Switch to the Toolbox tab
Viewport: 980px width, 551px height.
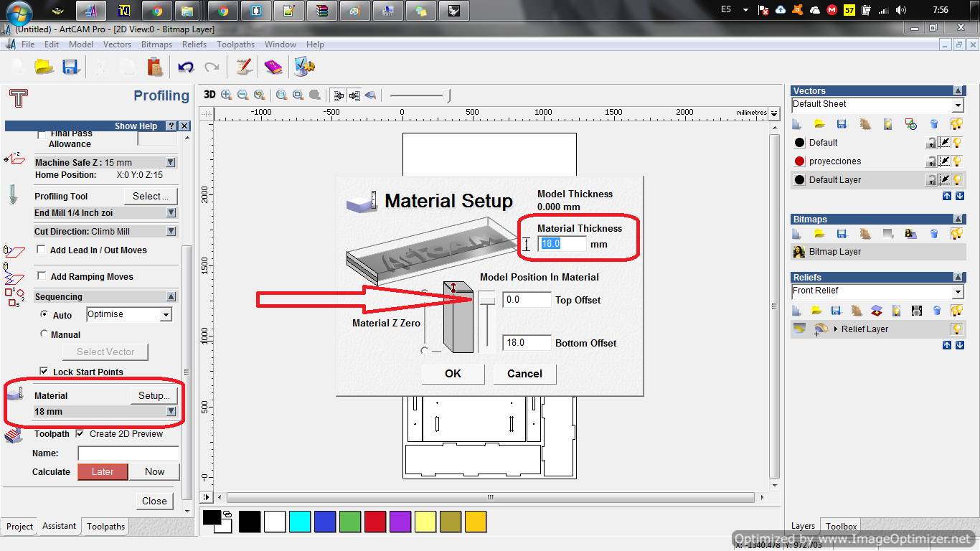(x=841, y=527)
